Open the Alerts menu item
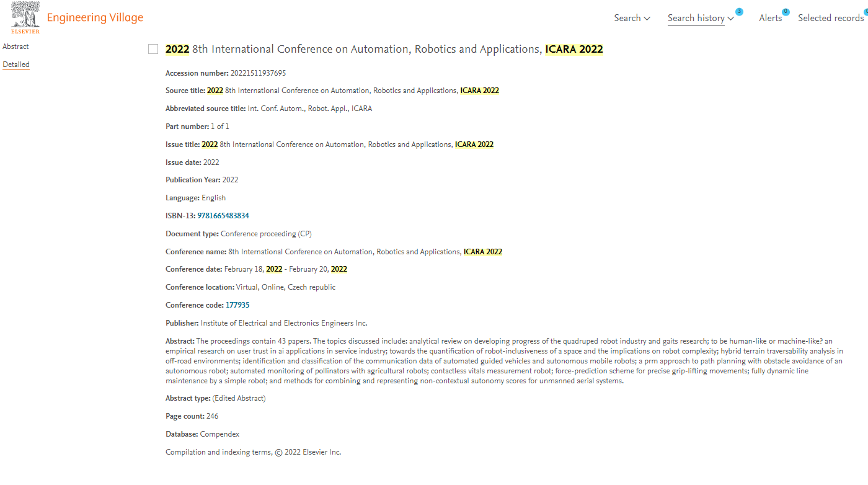This screenshot has width=868, height=485. pos(771,18)
